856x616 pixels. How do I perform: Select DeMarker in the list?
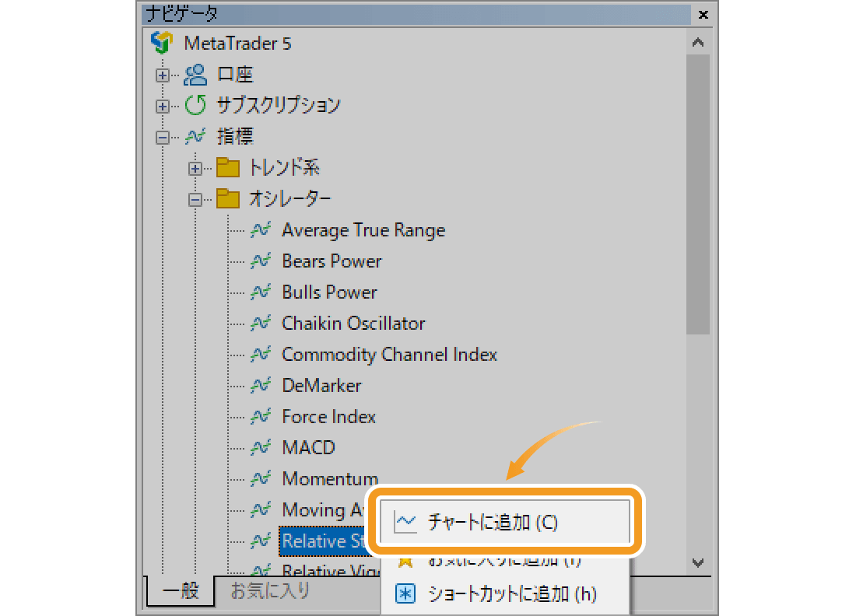[x=321, y=386]
